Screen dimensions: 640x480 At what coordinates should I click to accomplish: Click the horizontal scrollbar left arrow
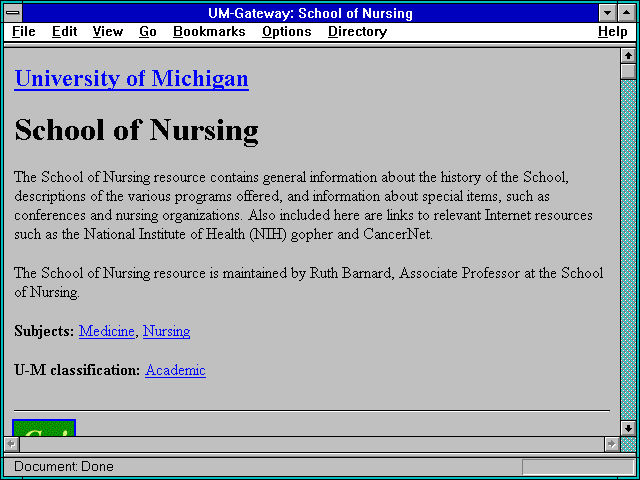(x=11, y=444)
